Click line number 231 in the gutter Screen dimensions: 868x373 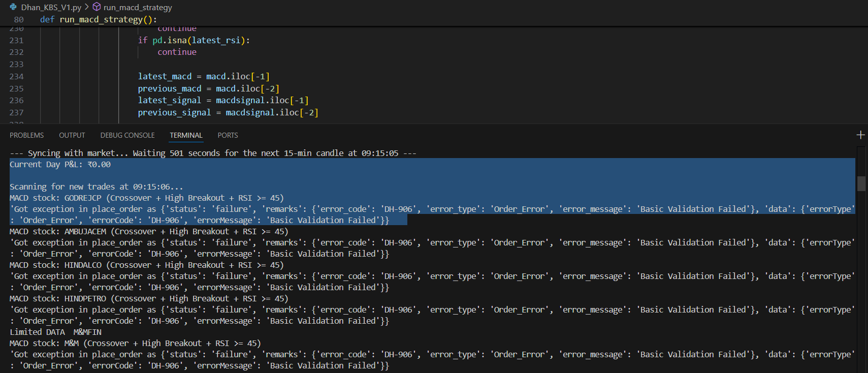(x=16, y=40)
